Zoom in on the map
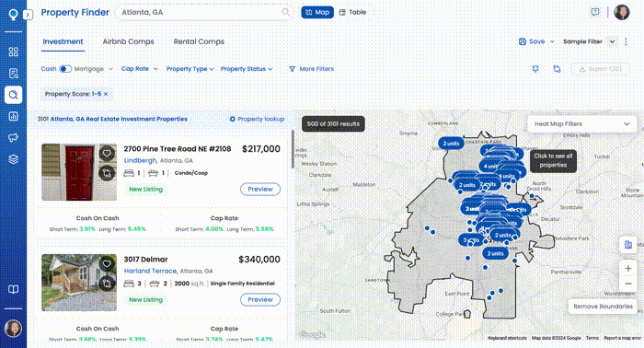Screen dimensions: 644x348 tap(628, 268)
